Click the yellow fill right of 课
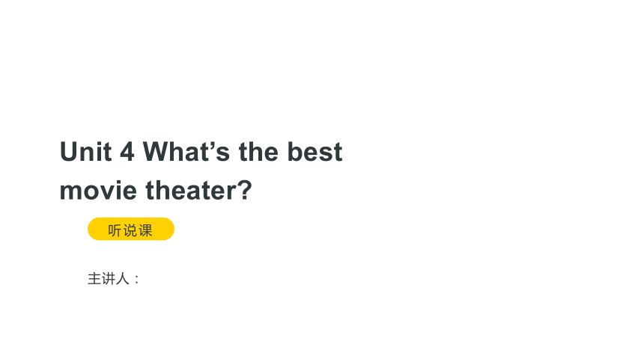Viewport: 644px width, 362px height. pyautogui.click(x=163, y=229)
